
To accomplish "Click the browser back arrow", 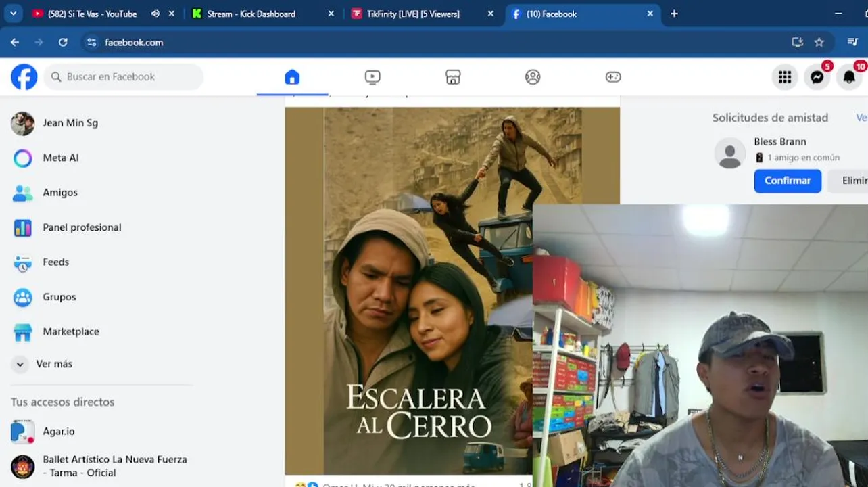I will coord(15,42).
